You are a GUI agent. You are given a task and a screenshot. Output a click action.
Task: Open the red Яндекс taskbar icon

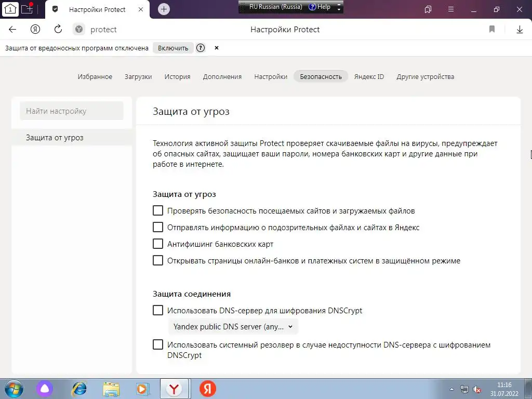(208, 389)
